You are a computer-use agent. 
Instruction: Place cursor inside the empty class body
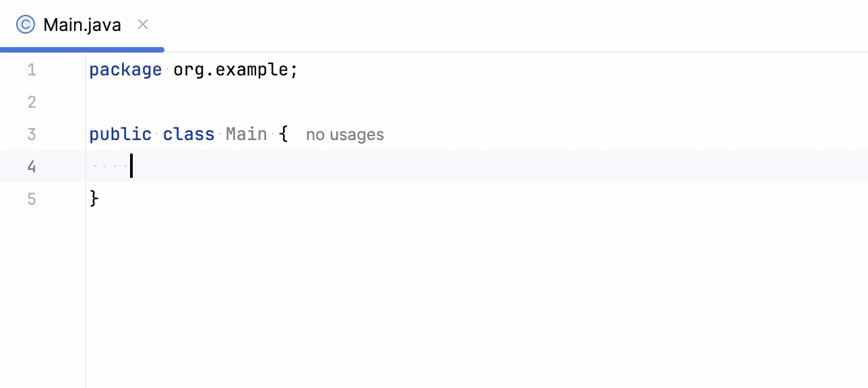coord(131,166)
